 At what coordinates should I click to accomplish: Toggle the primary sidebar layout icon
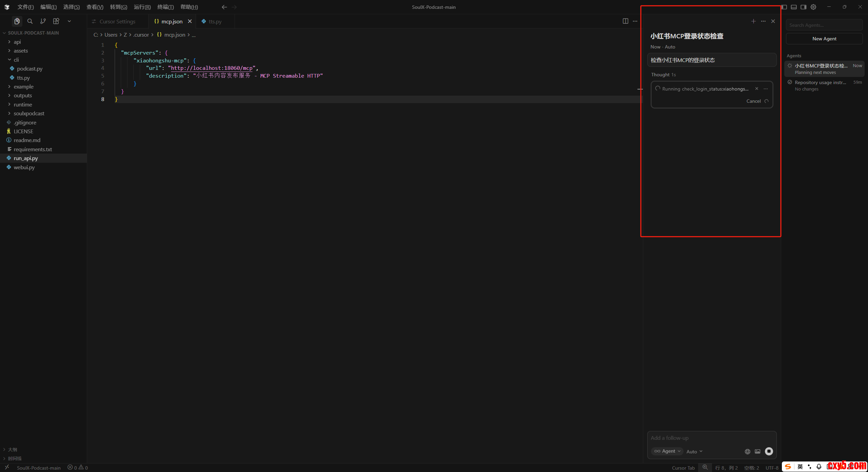tap(784, 7)
